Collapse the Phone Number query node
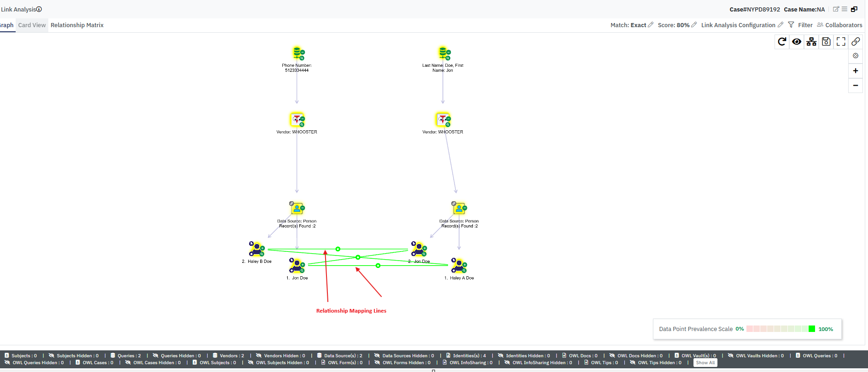This screenshot has height=372, width=868. 303,52
